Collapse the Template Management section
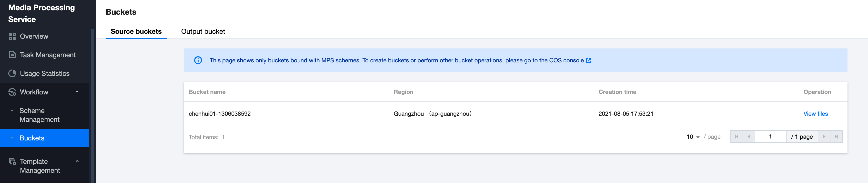The image size is (868, 183). (x=77, y=161)
